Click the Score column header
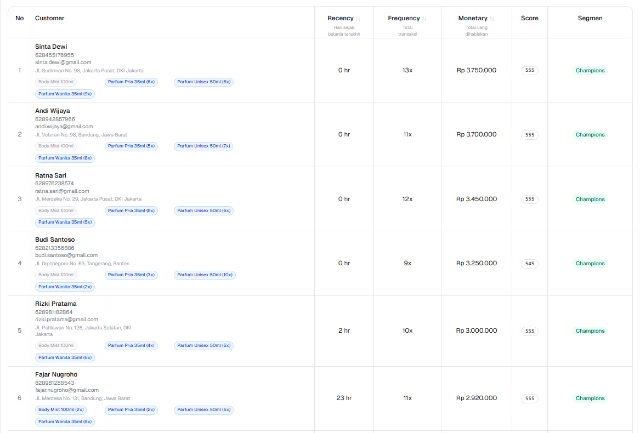Image resolution: width=640 pixels, height=433 pixels. tap(529, 18)
